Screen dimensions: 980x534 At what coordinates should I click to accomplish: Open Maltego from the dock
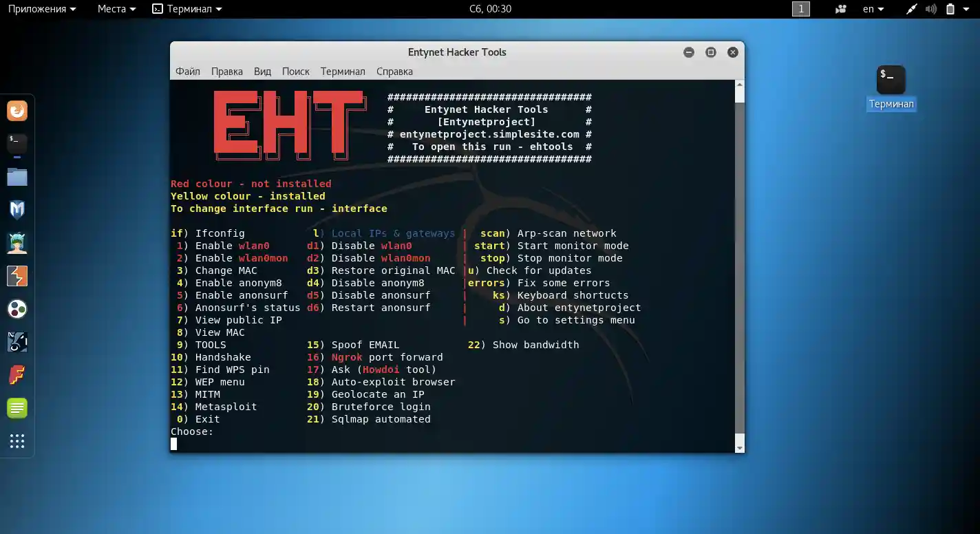(x=17, y=309)
